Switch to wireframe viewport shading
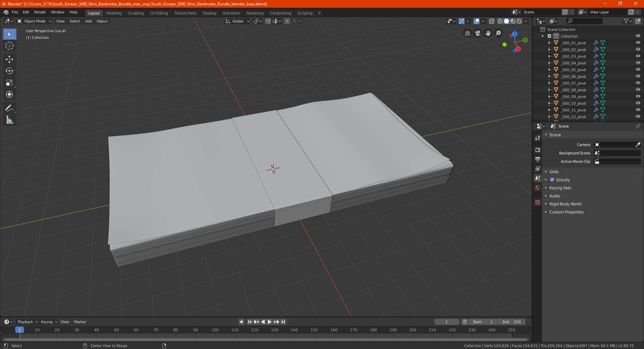Image resolution: width=644 pixels, height=349 pixels. pyautogui.click(x=500, y=21)
